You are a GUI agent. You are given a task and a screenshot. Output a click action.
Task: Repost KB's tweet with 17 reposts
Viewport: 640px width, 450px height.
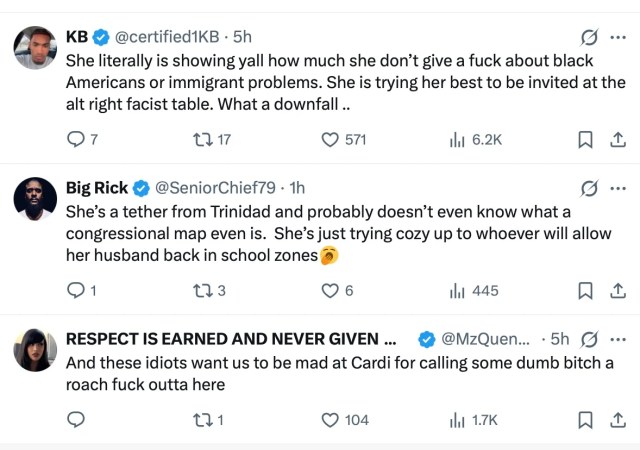[x=212, y=140]
